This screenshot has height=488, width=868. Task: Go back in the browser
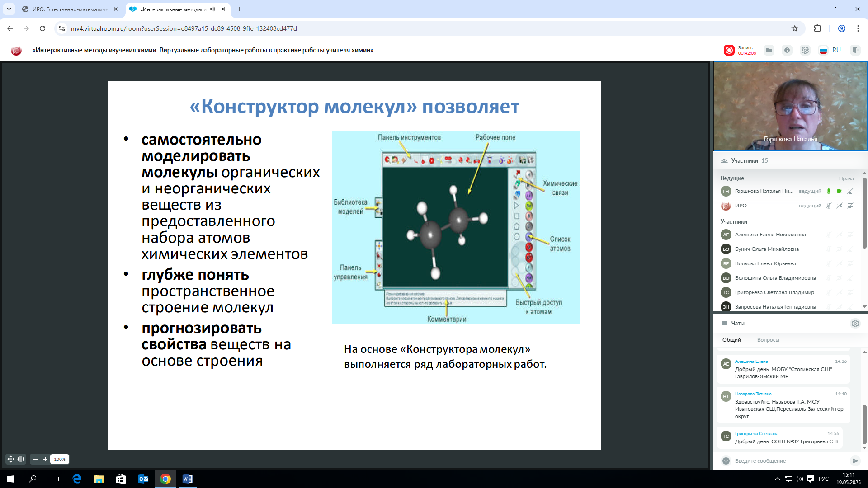[x=10, y=28]
